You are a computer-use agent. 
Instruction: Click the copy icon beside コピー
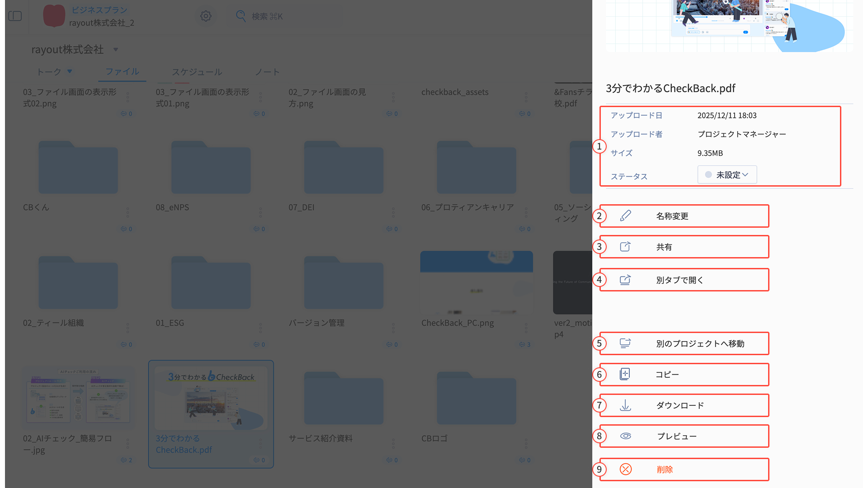[625, 374]
